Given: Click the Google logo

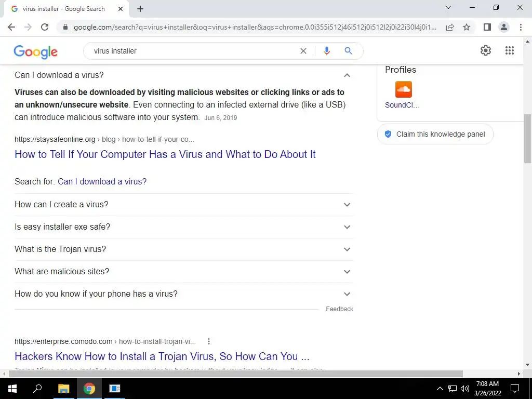Looking at the screenshot, I should point(36,52).
